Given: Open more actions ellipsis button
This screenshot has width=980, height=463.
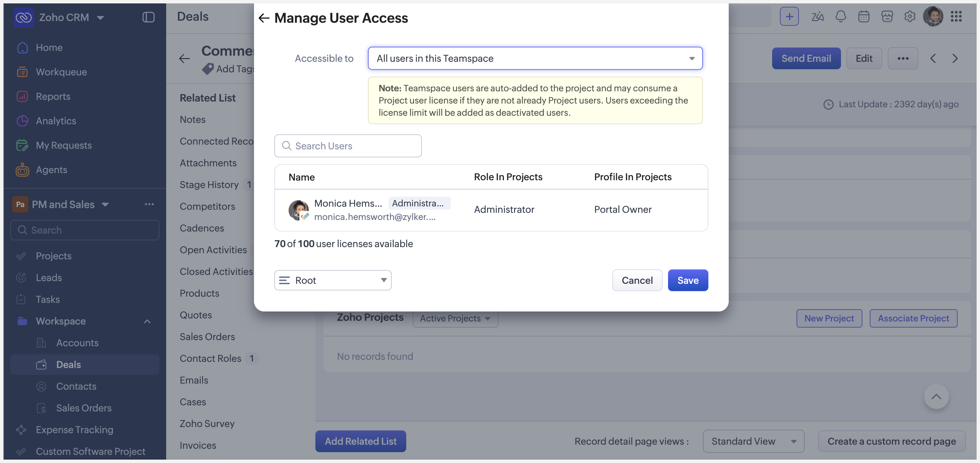Looking at the screenshot, I should click(x=903, y=58).
